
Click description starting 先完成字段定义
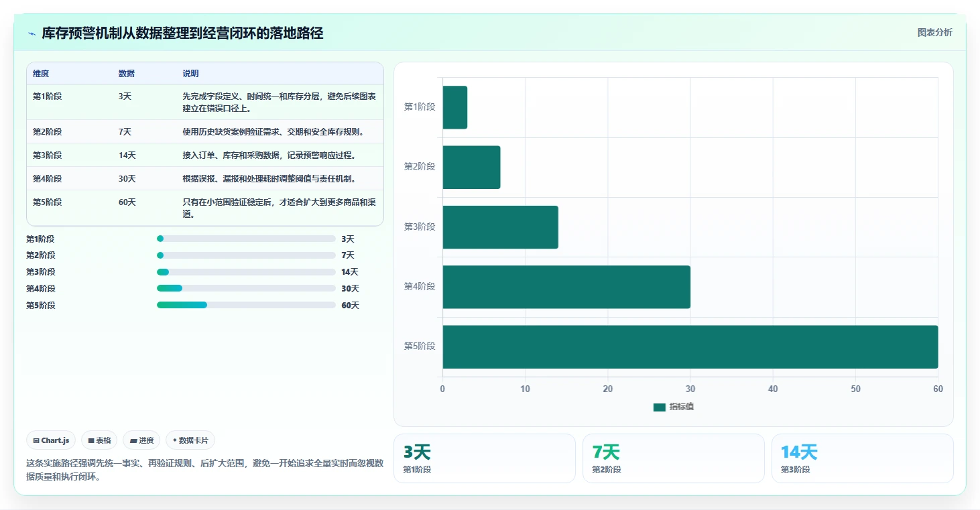pos(279,103)
